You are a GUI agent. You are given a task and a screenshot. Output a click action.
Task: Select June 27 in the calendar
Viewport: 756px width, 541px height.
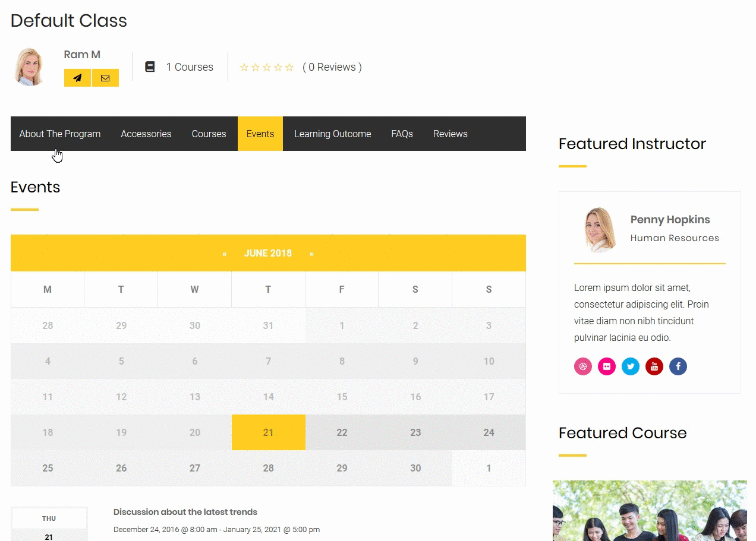click(x=195, y=468)
